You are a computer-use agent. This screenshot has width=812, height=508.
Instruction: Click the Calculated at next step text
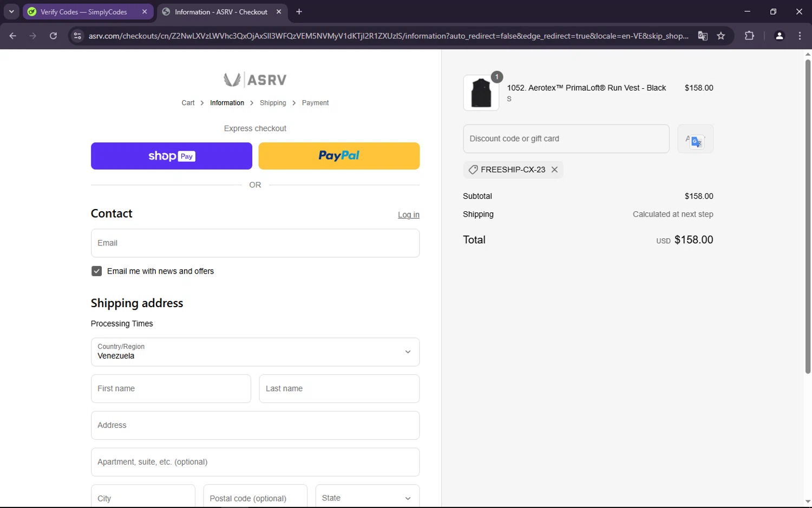click(x=673, y=214)
